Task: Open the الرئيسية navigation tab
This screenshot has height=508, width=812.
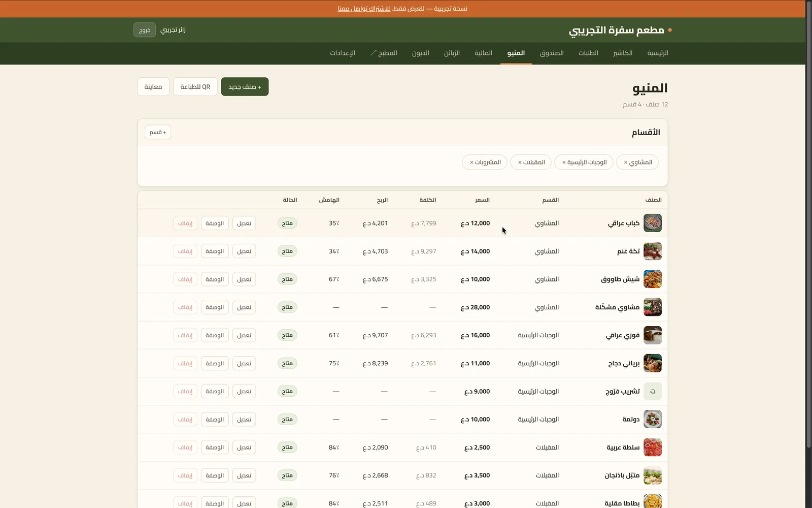Action: [x=658, y=53]
